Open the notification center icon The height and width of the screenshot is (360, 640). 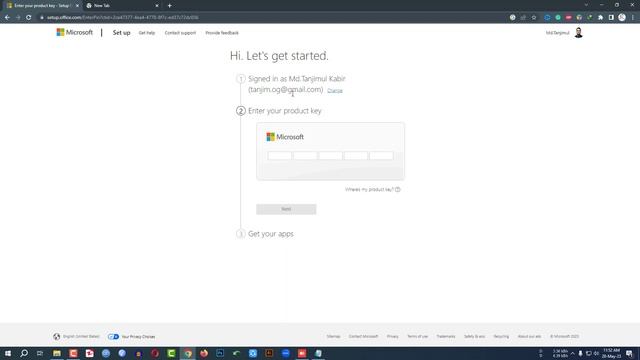pos(630,353)
